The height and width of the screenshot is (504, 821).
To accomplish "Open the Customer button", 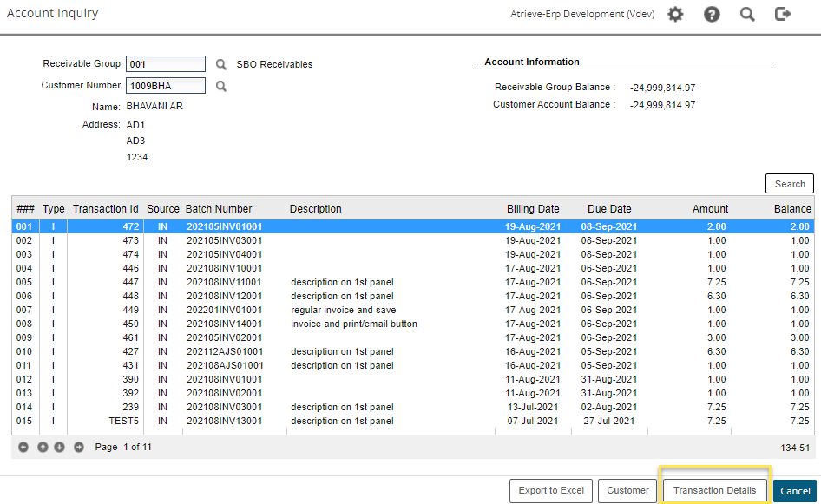I will click(x=627, y=490).
